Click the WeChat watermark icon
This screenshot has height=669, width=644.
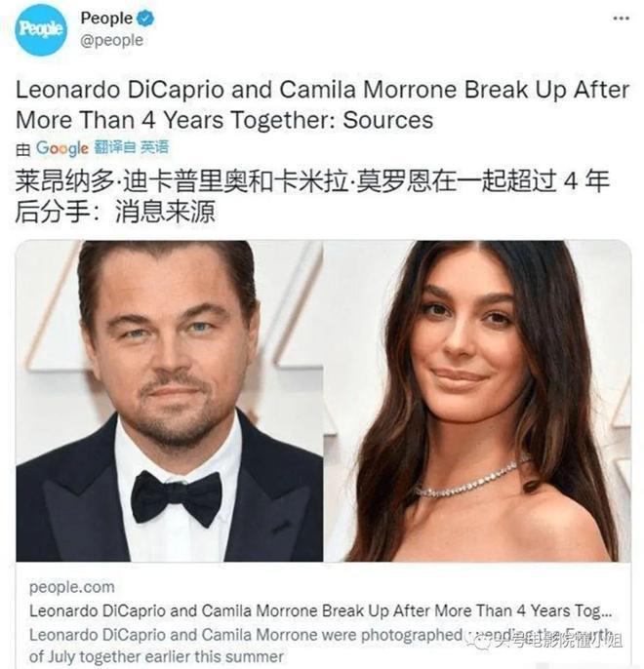483,640
